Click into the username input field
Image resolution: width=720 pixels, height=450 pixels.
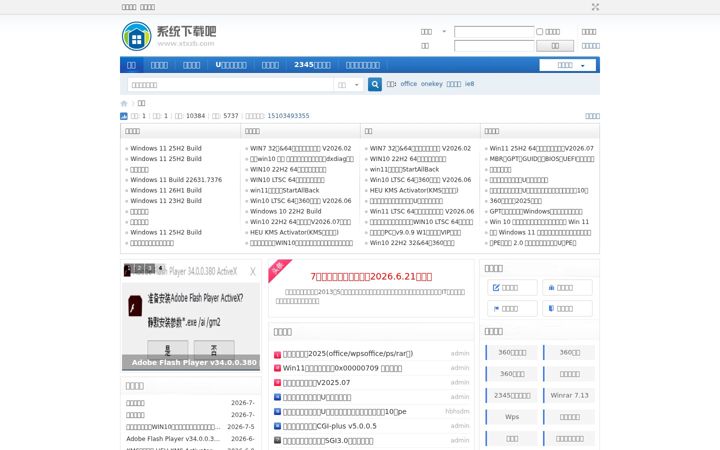coord(494,32)
